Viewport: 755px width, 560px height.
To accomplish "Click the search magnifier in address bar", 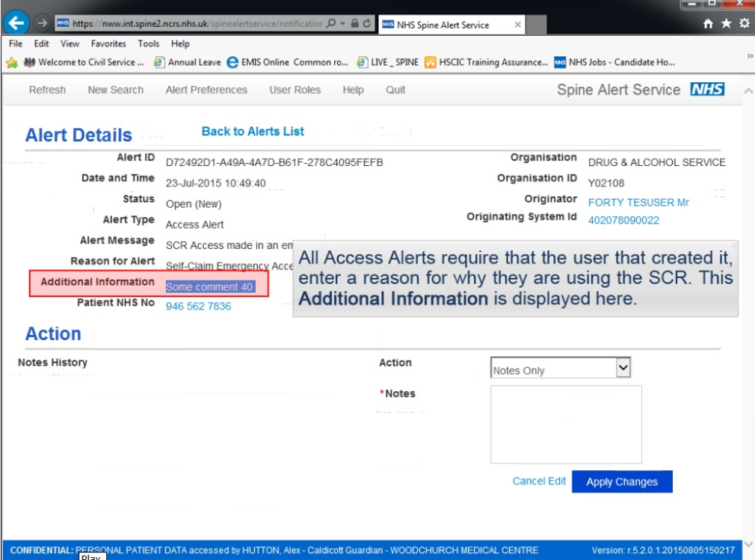I will pos(331,23).
